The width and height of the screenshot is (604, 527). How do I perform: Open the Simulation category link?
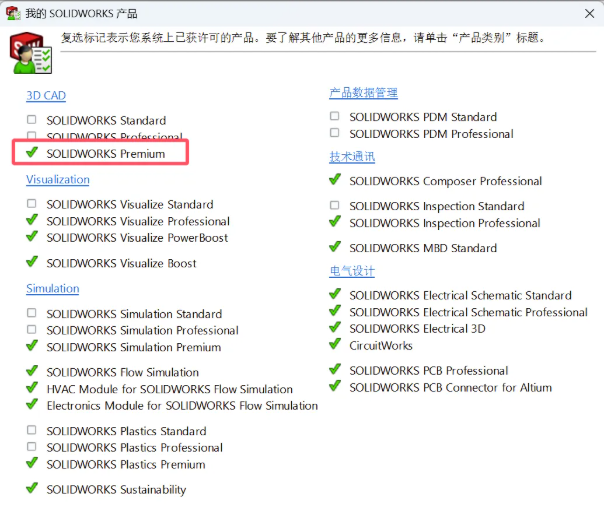[53, 289]
